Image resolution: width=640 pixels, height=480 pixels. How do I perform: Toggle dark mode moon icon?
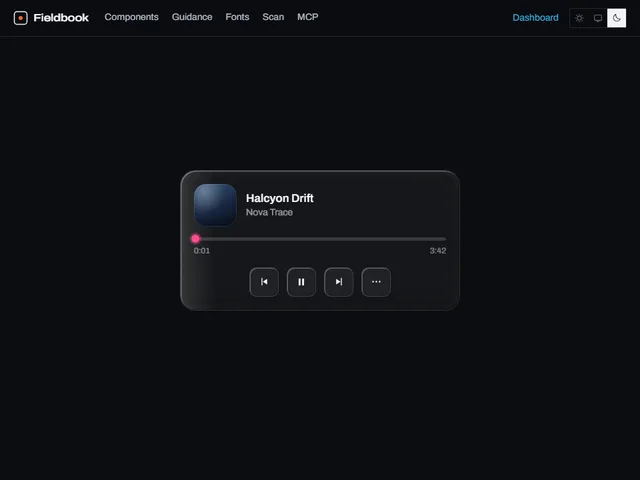coord(617,18)
